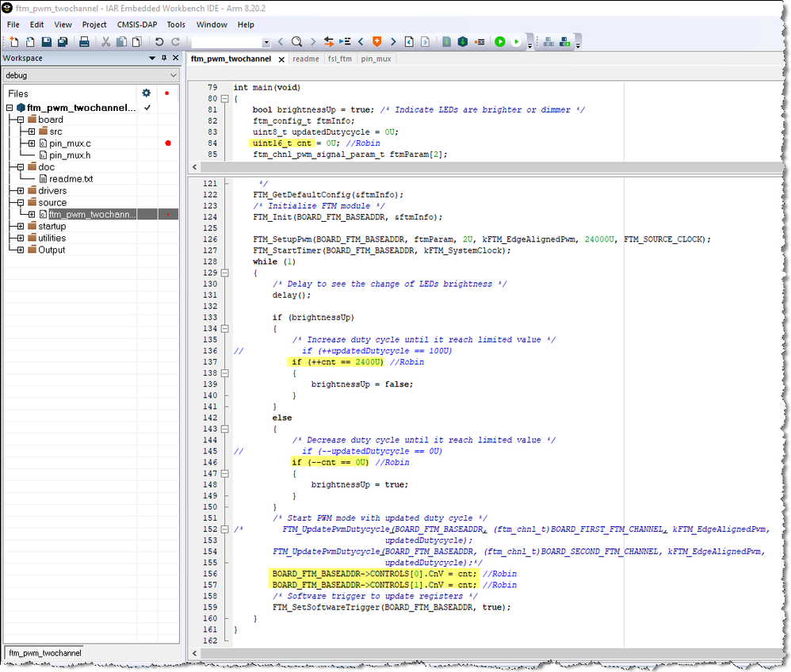This screenshot has width=791, height=672.
Task: Expand the drivers folder
Action: [20, 191]
